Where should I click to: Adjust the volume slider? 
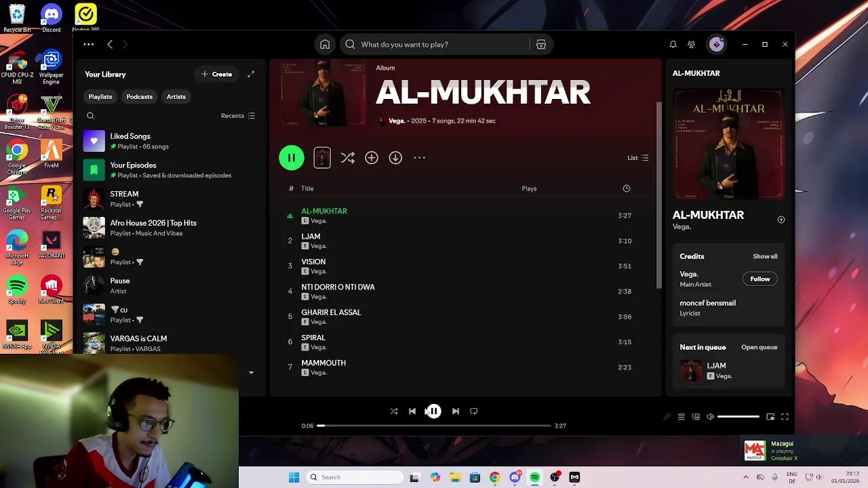pos(738,417)
